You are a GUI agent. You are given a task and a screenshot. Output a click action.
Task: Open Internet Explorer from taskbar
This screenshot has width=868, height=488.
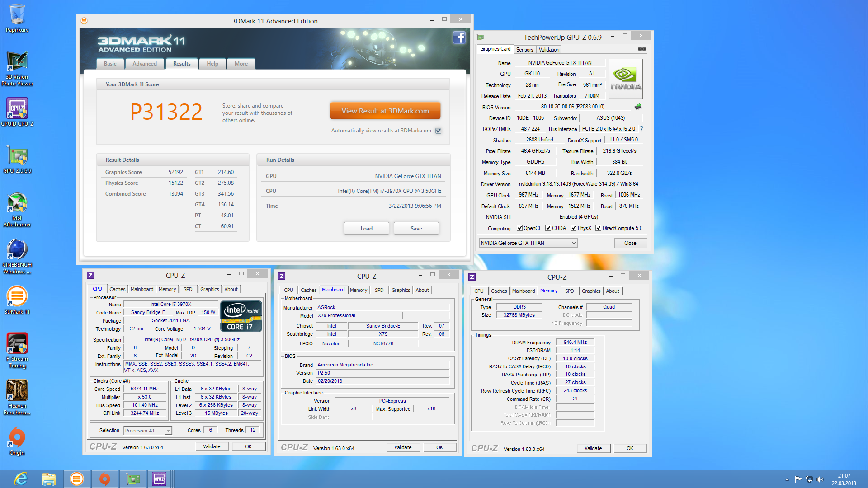point(21,479)
